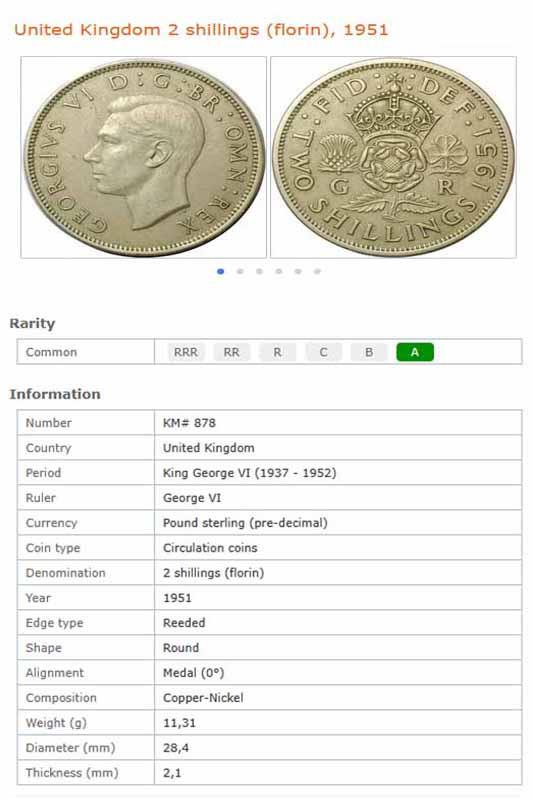Show the last carousel dot image
The width and height of the screenshot is (533, 800).
point(317,271)
